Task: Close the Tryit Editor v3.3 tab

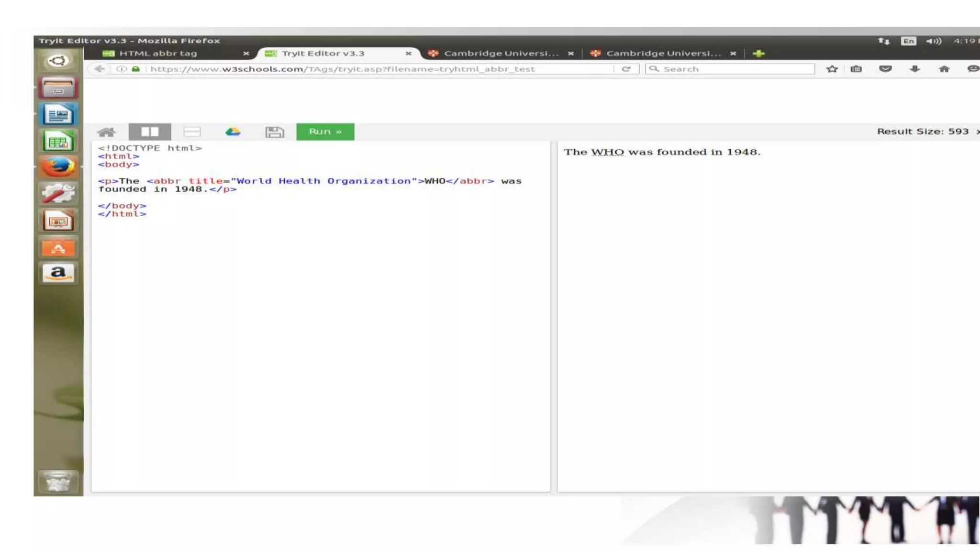Action: coord(408,54)
